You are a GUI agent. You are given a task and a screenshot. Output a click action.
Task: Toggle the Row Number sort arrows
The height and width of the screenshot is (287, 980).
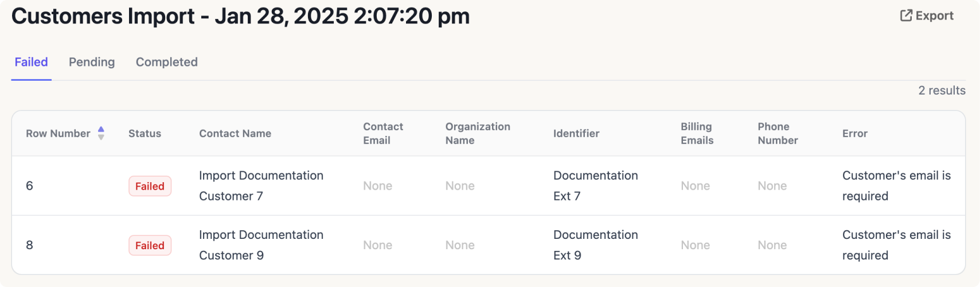pyautogui.click(x=101, y=133)
